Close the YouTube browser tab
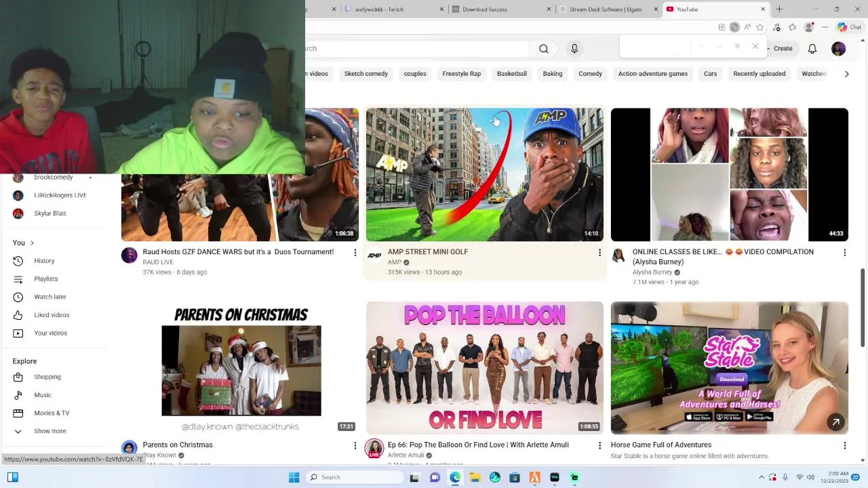The height and width of the screenshot is (488, 868). [763, 9]
